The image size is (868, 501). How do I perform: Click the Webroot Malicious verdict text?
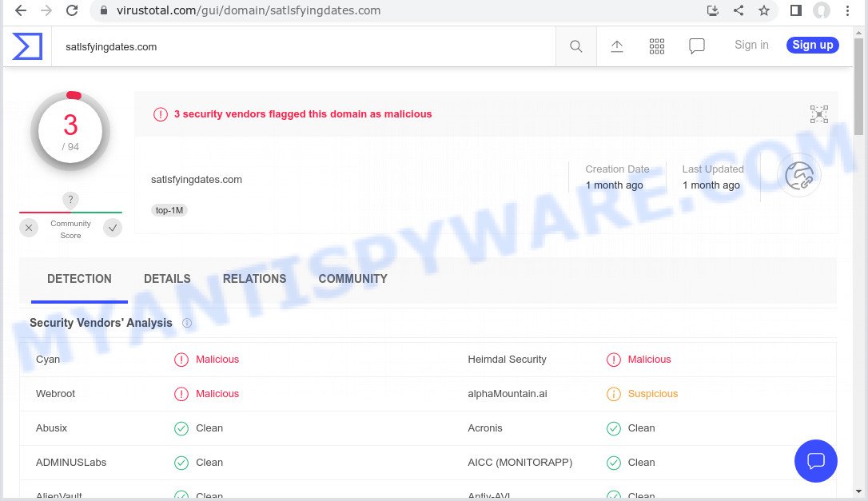[x=217, y=394]
